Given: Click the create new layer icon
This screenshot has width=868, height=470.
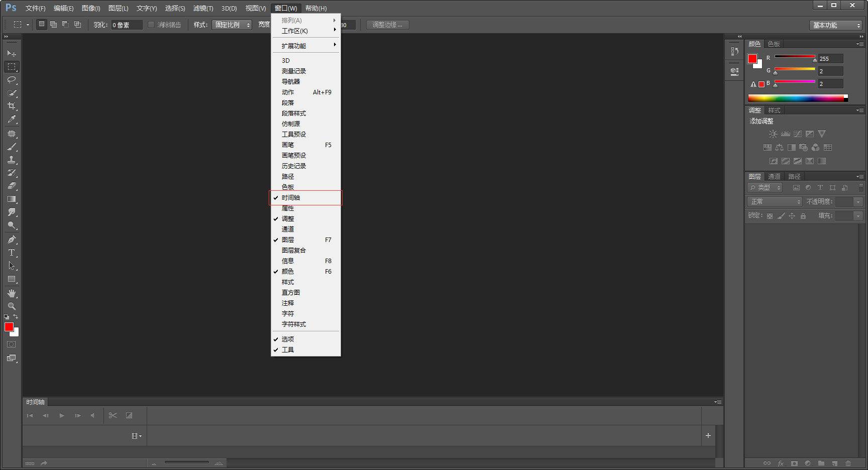Looking at the screenshot, I should pyautogui.click(x=834, y=463).
